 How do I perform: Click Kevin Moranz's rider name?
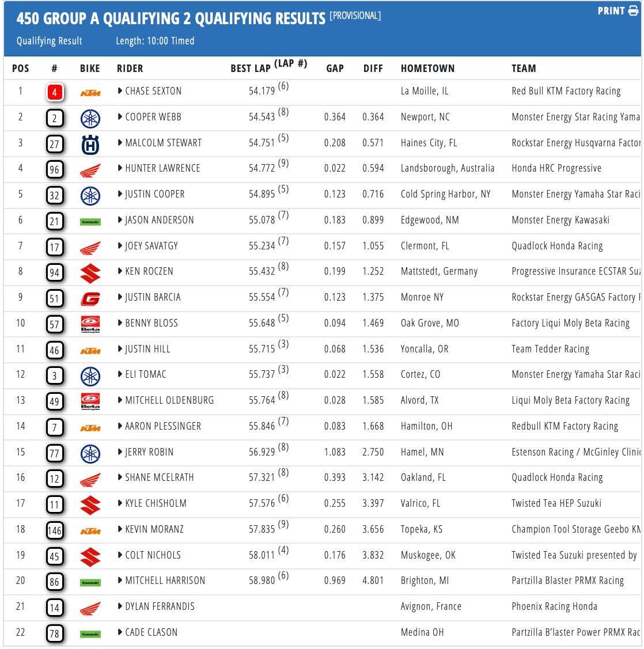(x=154, y=529)
